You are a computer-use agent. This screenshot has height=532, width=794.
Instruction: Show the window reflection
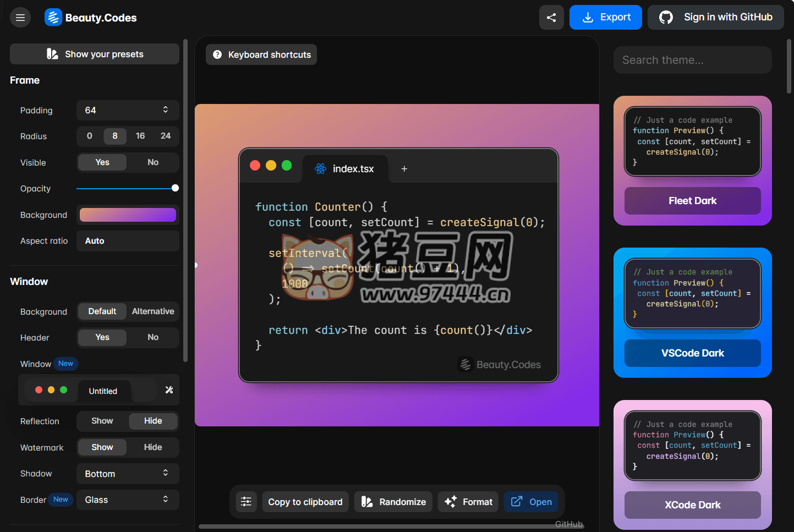(x=102, y=421)
